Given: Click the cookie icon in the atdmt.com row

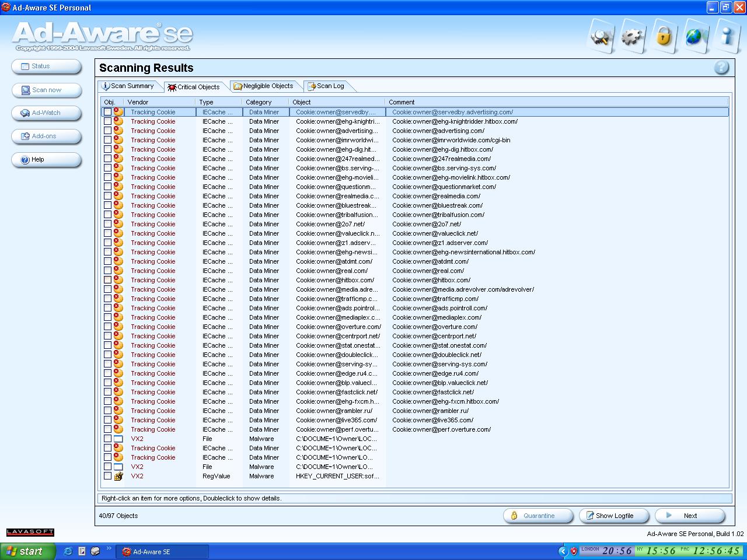Looking at the screenshot, I should pos(118,261).
